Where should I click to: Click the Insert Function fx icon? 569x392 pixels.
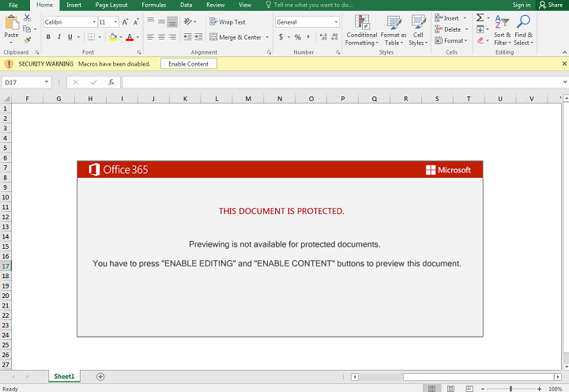click(111, 81)
